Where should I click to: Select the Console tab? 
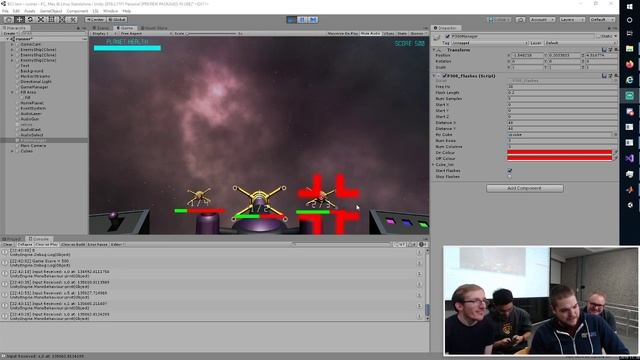(x=38, y=239)
